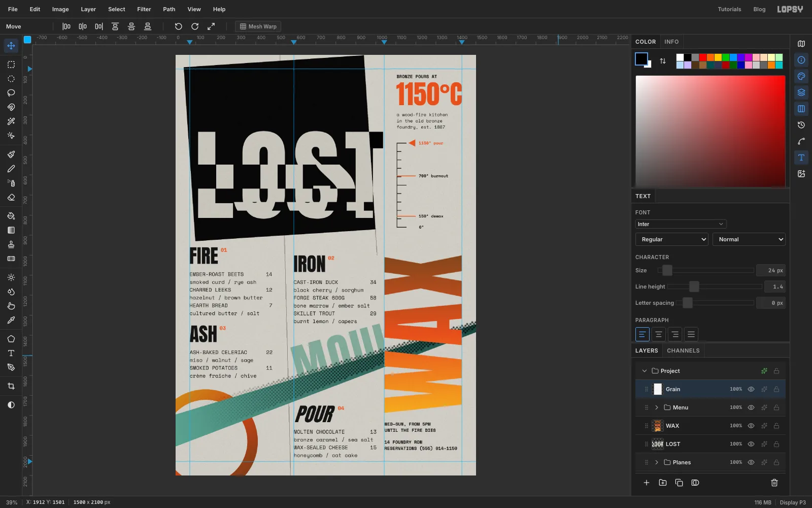Viewport: 812px width, 508px height.
Task: Open the Normal dropdown in Font section
Action: click(749, 239)
